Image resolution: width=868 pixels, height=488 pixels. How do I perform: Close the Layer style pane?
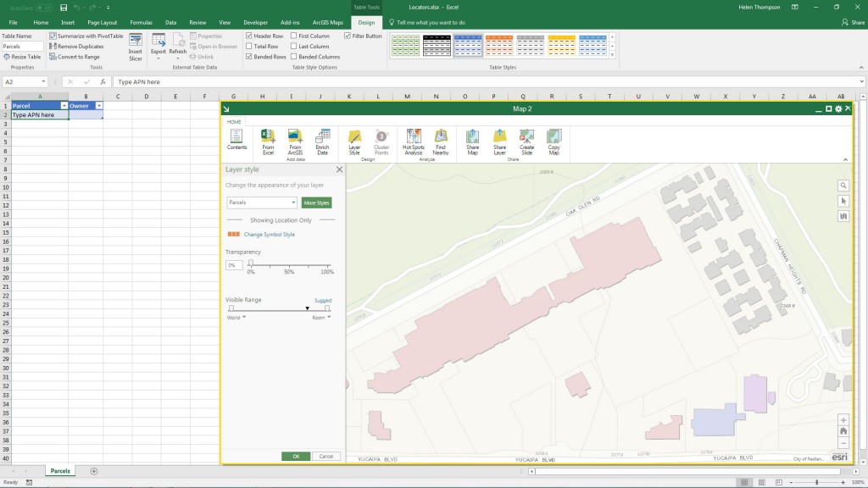pyautogui.click(x=339, y=169)
